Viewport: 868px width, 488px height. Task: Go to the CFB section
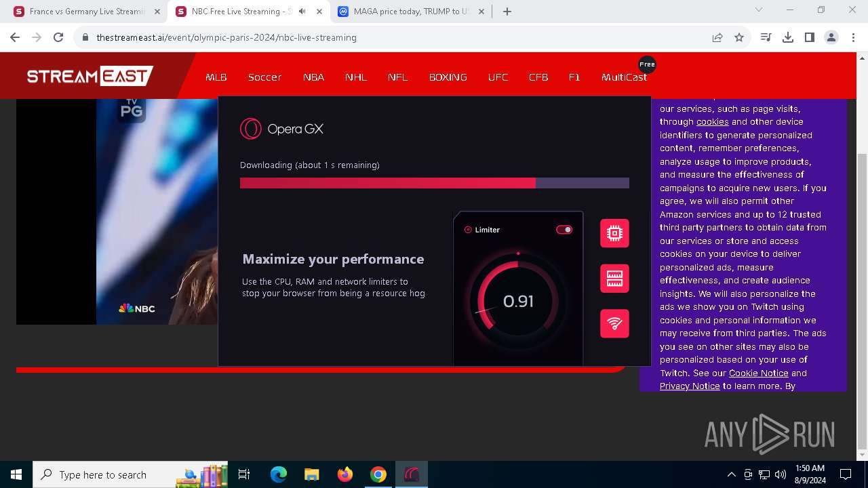pos(538,77)
